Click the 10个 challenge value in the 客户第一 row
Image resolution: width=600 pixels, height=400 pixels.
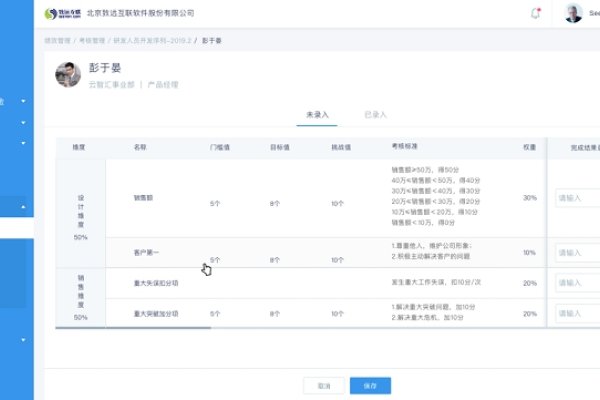tap(337, 260)
